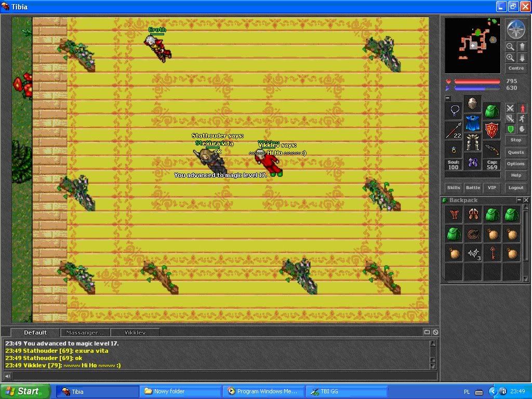Click the Backpack vertical scrollbar track

pyautogui.click(x=526, y=243)
